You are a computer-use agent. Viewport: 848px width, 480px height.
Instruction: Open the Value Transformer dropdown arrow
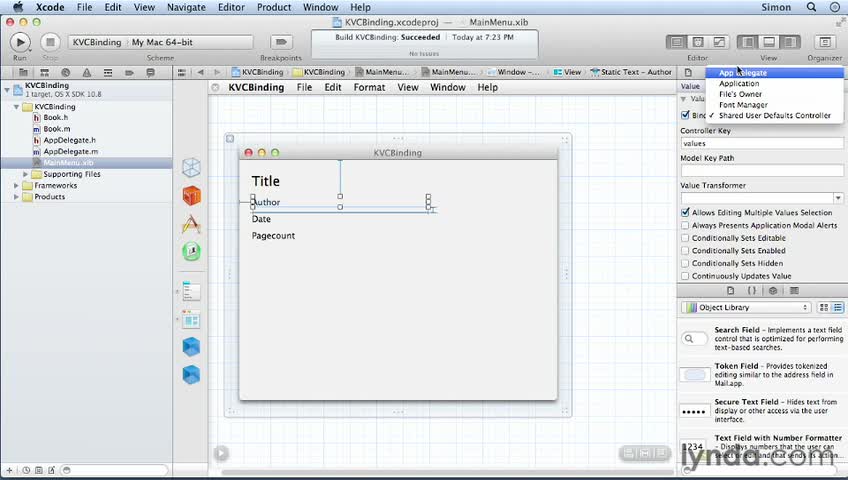(838, 198)
